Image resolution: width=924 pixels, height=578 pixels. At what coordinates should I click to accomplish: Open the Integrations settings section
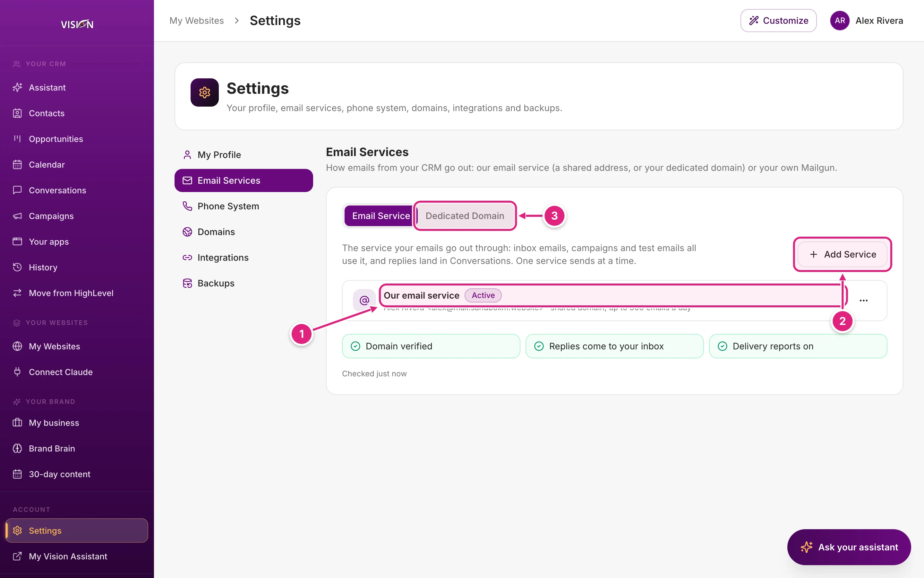(x=244, y=257)
